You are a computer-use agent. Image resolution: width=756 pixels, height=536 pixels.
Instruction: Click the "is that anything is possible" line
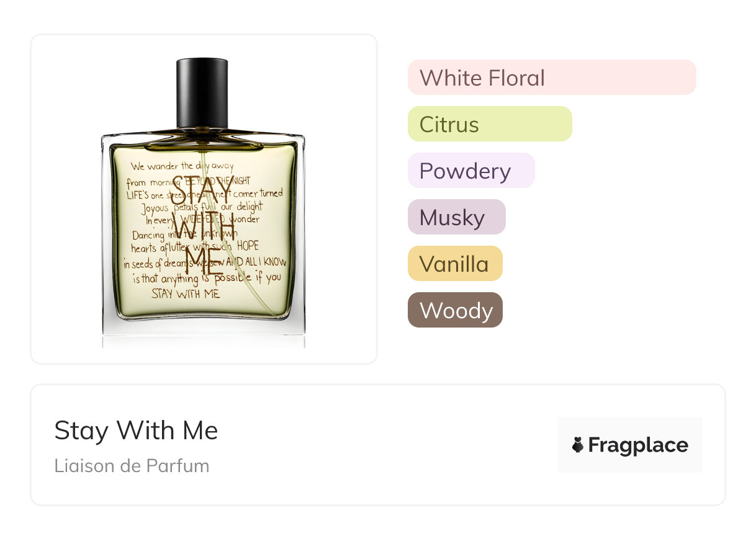pos(207,279)
